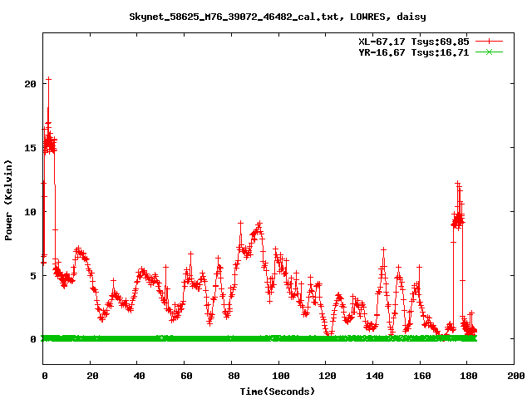Click the x-axis tick label 140
532x399 pixels.
375,376
